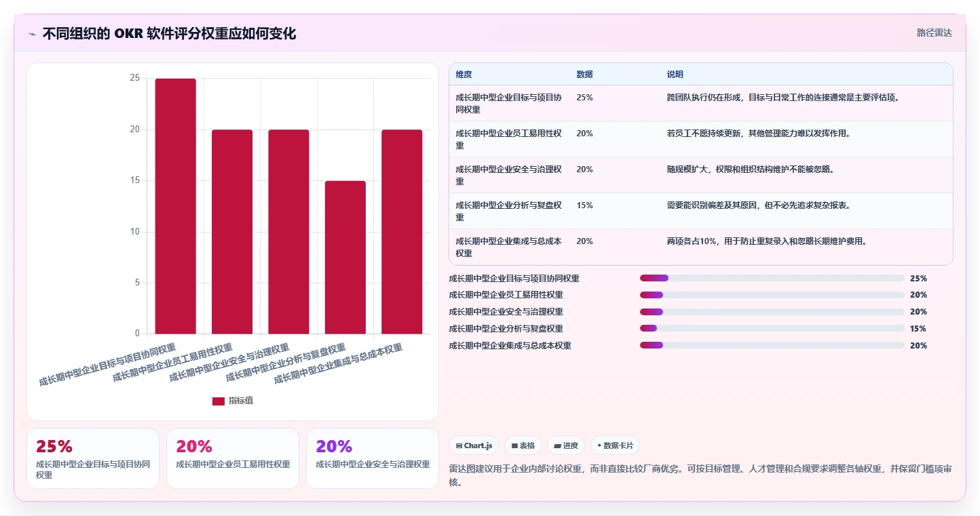Click the 进度 tag chip
Screen dimensions: 980x516
tap(566, 445)
